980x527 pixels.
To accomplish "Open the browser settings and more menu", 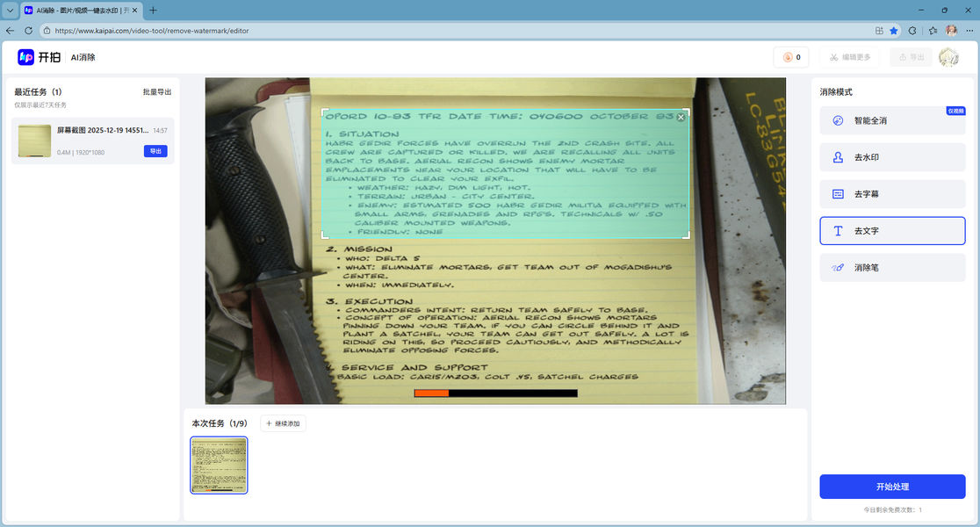I will pos(968,30).
